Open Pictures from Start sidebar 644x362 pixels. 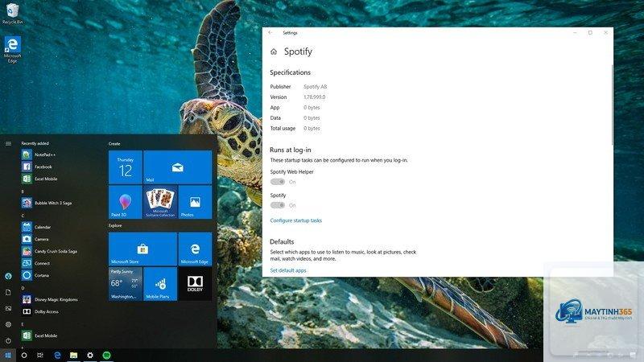8,308
